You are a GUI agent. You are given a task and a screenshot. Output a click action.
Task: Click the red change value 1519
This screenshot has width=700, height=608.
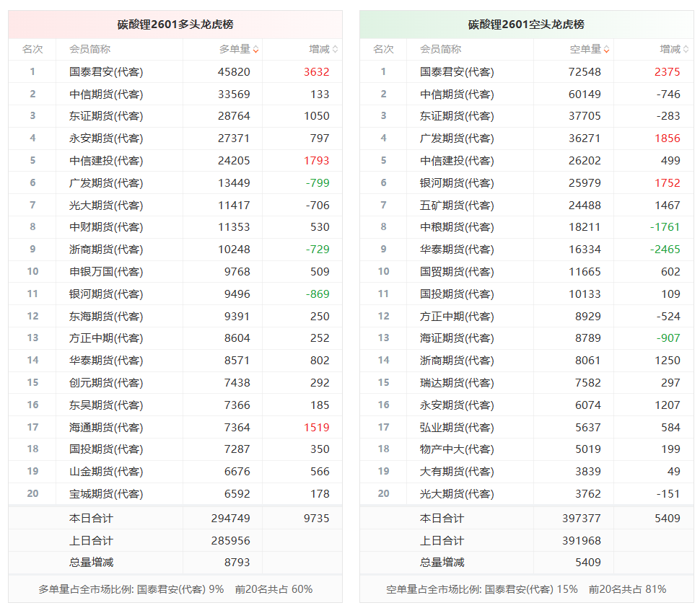tap(317, 428)
